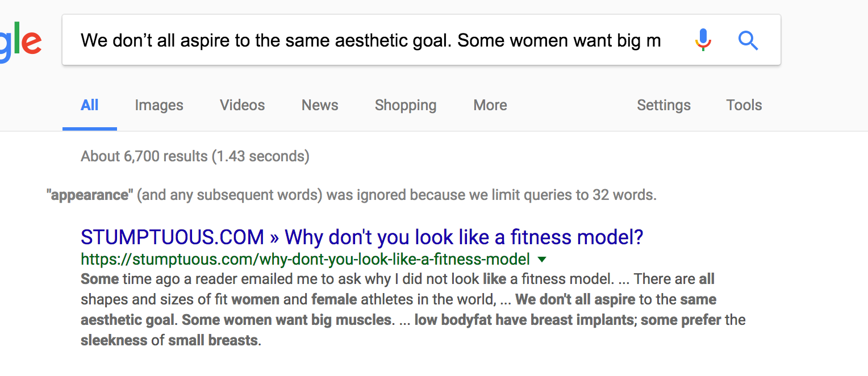Go to the News tab
The height and width of the screenshot is (376, 868).
point(320,105)
